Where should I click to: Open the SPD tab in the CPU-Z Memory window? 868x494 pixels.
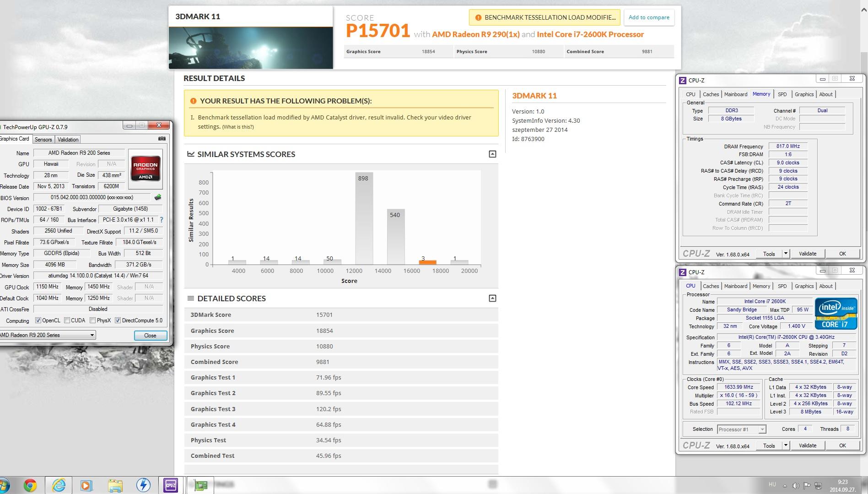click(782, 94)
